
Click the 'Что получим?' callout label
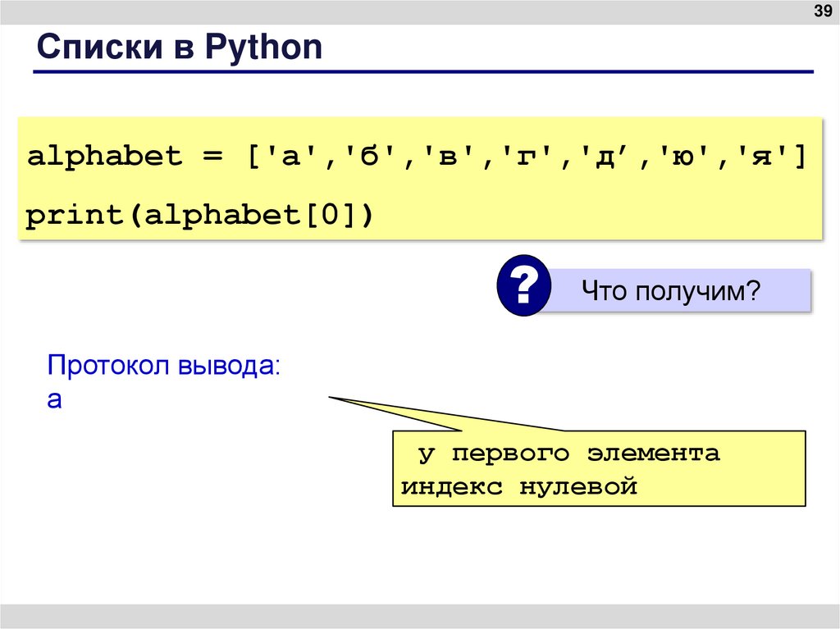[x=671, y=290]
